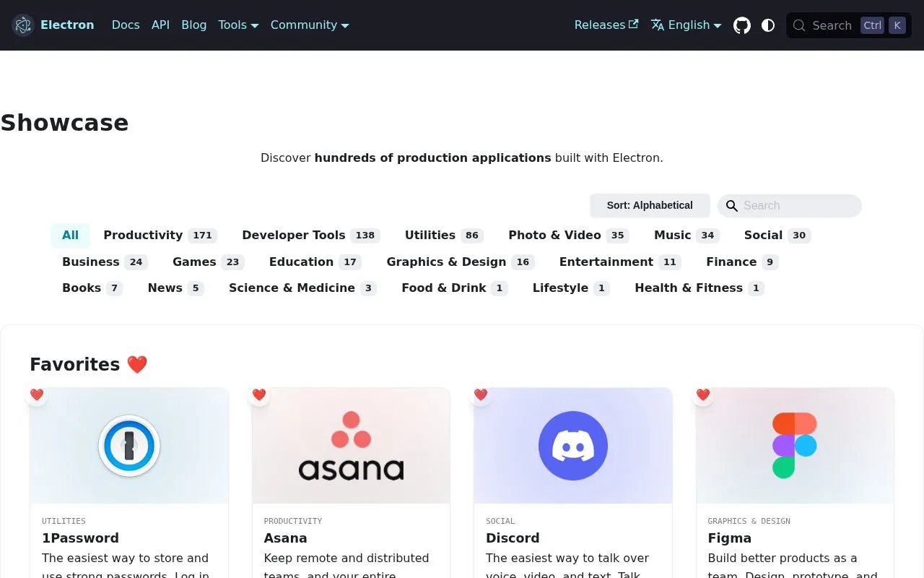Image resolution: width=924 pixels, height=578 pixels.
Task: Open the English language dropdown
Action: click(x=686, y=25)
